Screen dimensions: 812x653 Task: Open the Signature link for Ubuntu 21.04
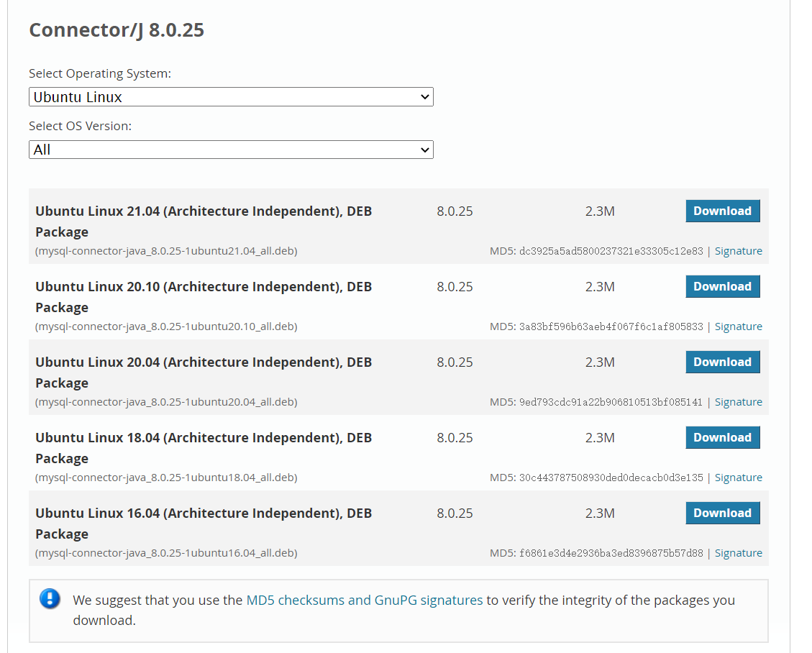coord(738,251)
